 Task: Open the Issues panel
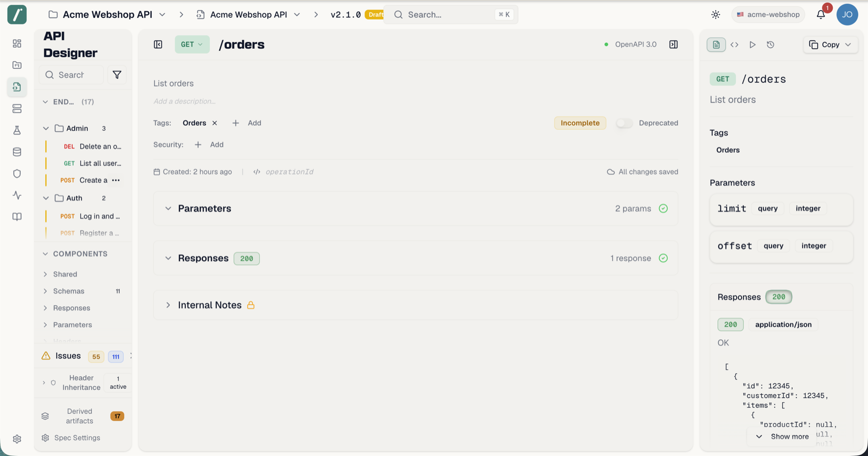tap(68, 356)
